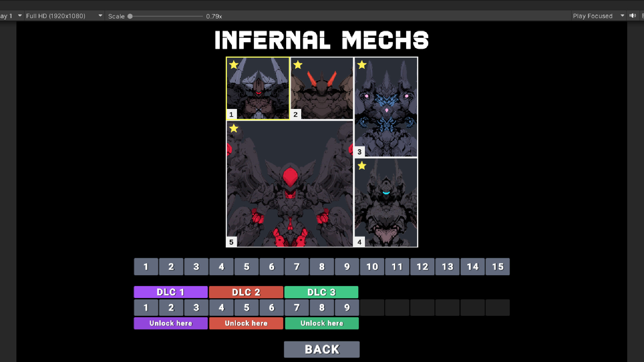The height and width of the screenshot is (362, 644).
Task: Expand the Display 1 selector
Action: 12,16
